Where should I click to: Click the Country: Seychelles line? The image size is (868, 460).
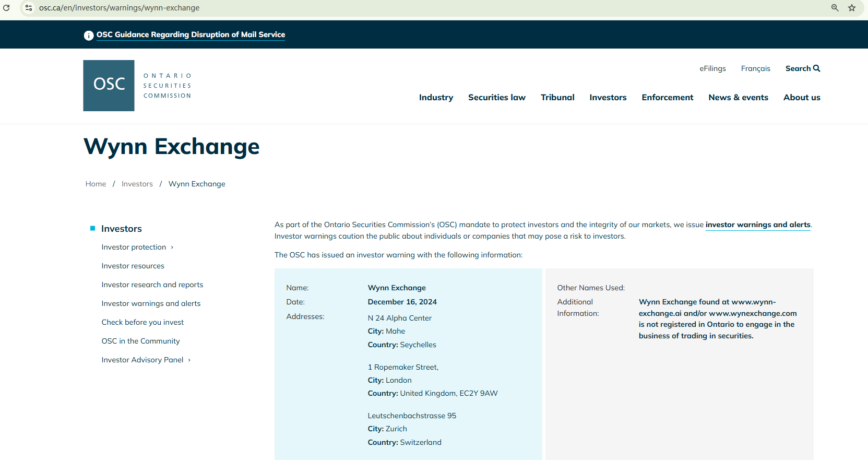(402, 345)
